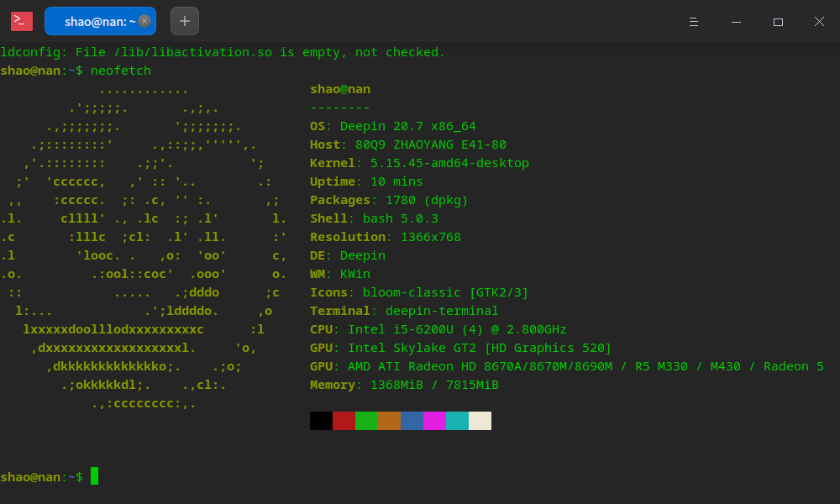840x504 pixels.
Task: Click the green color swatch
Action: [x=366, y=420]
